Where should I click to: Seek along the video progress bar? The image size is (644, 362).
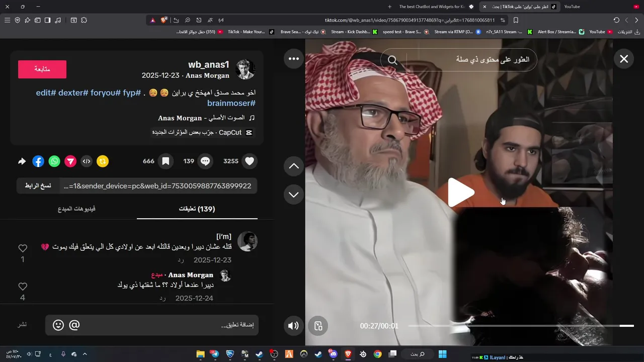click(x=521, y=326)
